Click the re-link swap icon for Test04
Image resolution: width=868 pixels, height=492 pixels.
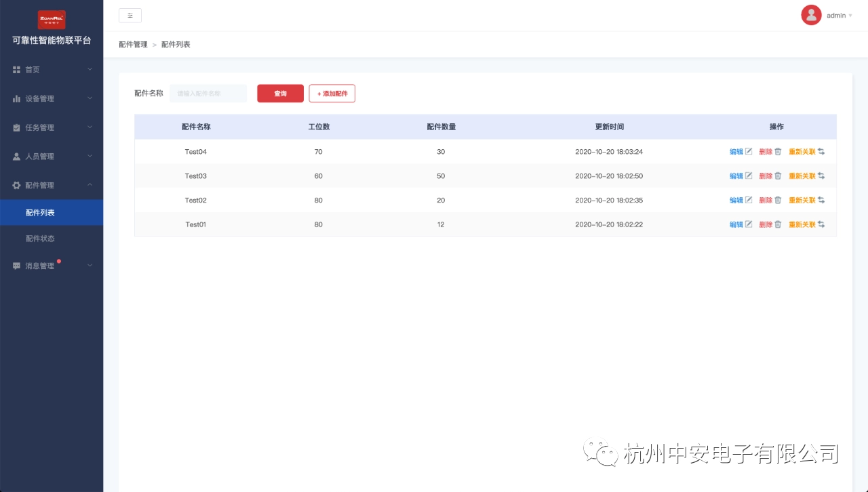click(x=821, y=152)
